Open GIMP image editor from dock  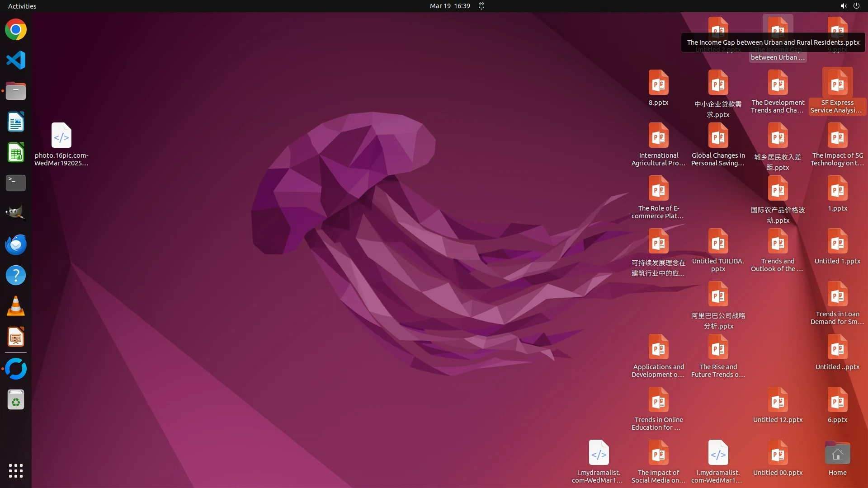pos(16,213)
